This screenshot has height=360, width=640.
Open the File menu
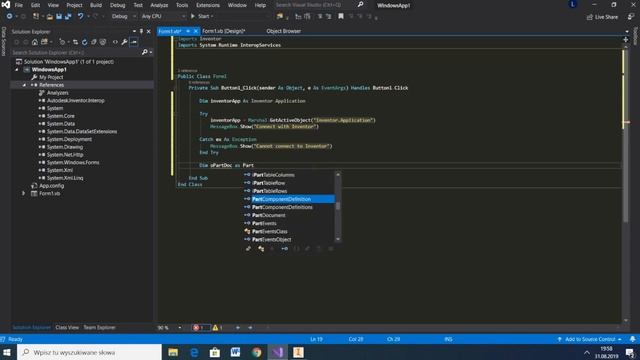tap(19, 5)
